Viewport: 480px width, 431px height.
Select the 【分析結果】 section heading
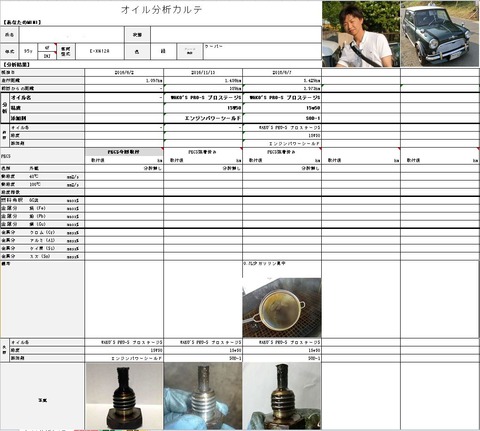pos(17,64)
